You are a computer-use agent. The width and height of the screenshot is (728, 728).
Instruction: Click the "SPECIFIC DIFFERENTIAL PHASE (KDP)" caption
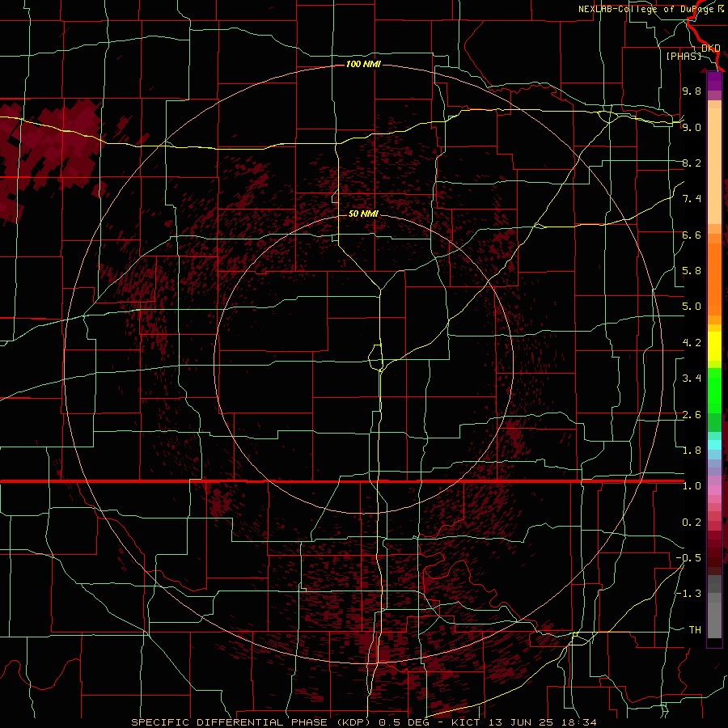pyautogui.click(x=251, y=722)
